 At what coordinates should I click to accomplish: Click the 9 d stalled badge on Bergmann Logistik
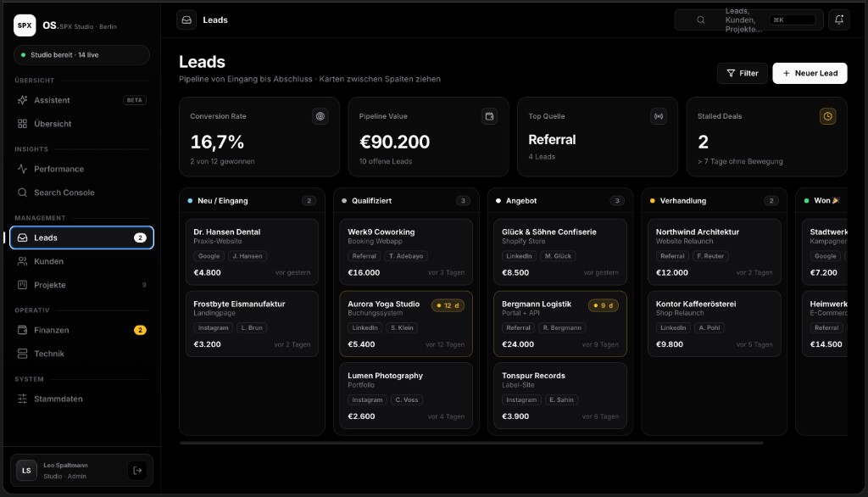(603, 305)
